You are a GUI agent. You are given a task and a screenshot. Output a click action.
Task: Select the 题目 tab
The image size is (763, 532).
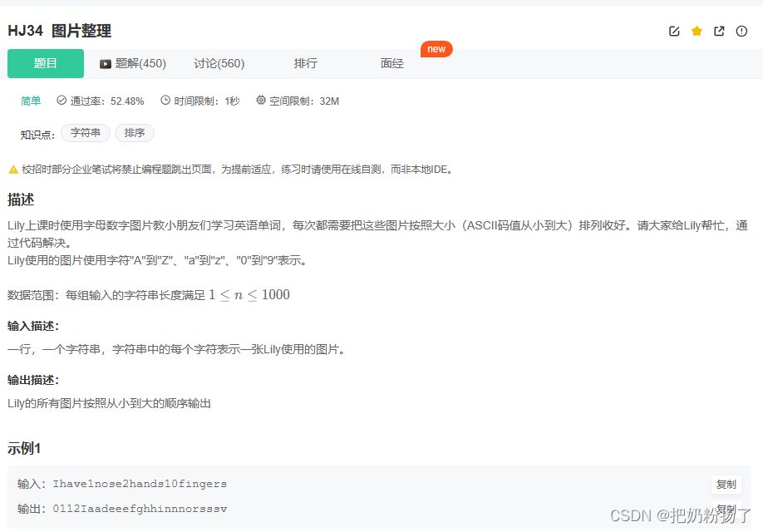point(45,63)
